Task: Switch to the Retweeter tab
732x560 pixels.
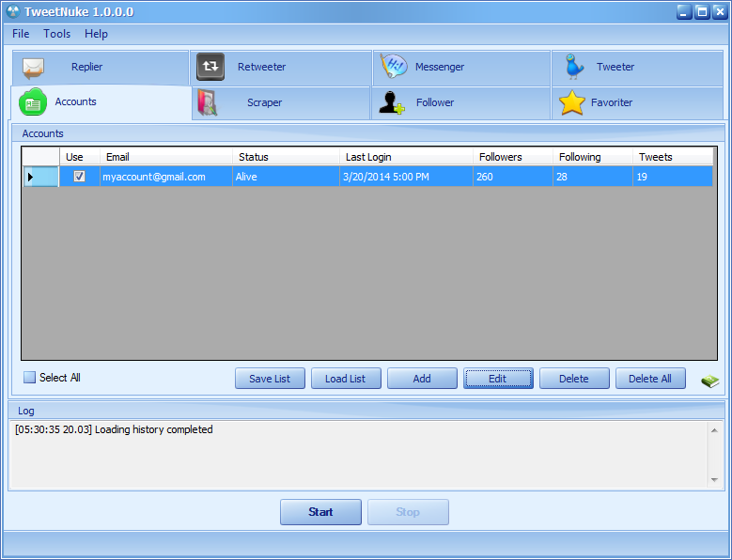Action: click(281, 68)
